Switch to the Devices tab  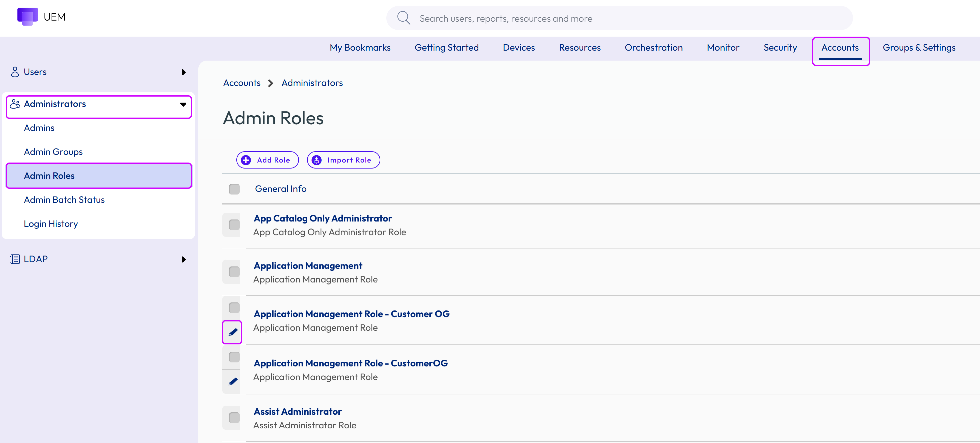point(519,48)
